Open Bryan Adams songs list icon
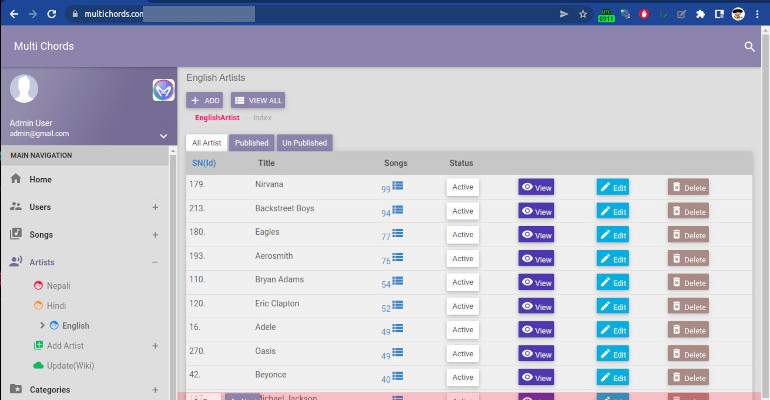Screen dimensions: 770x400 pos(398,281)
